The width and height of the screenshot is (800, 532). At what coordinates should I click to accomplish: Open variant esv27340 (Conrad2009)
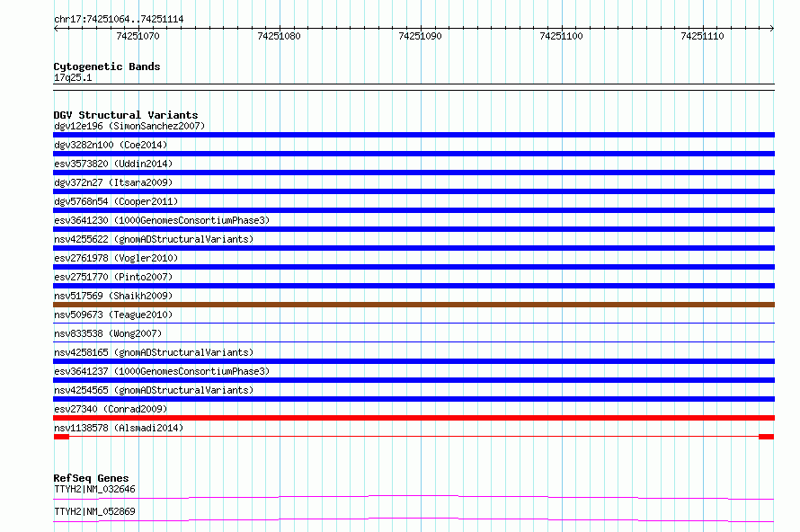pyautogui.click(x=111, y=409)
